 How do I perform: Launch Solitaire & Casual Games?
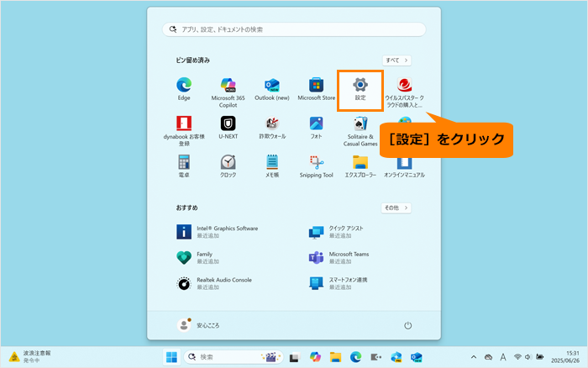[x=360, y=131]
